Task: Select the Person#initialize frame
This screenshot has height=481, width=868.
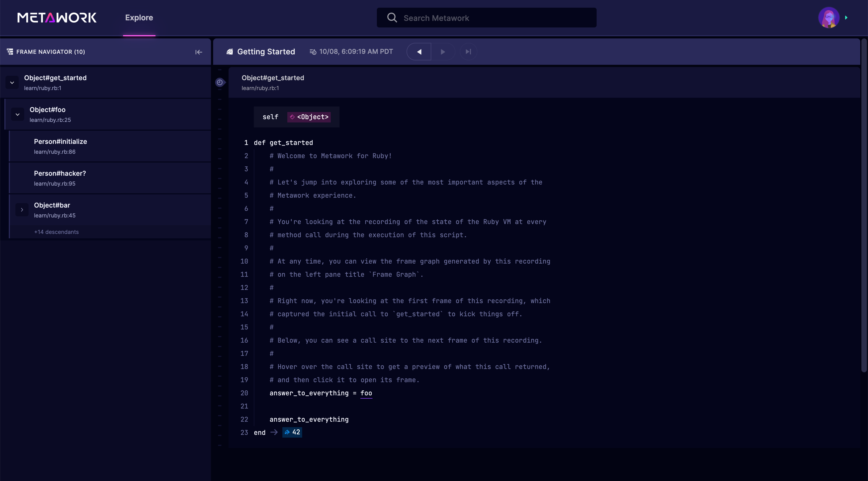Action: pyautogui.click(x=60, y=142)
